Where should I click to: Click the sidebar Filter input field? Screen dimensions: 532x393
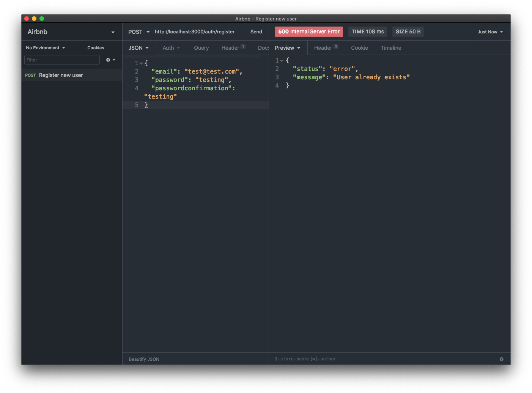(62, 60)
